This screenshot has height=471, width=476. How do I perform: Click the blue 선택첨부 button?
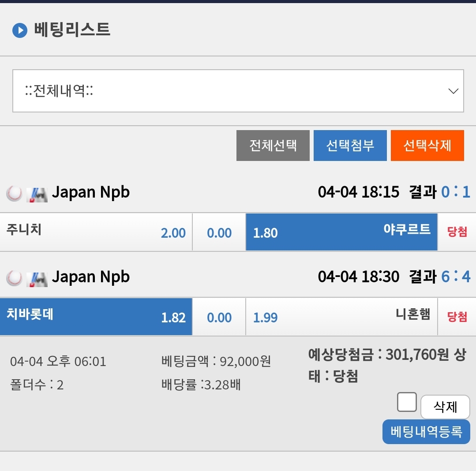coord(350,146)
